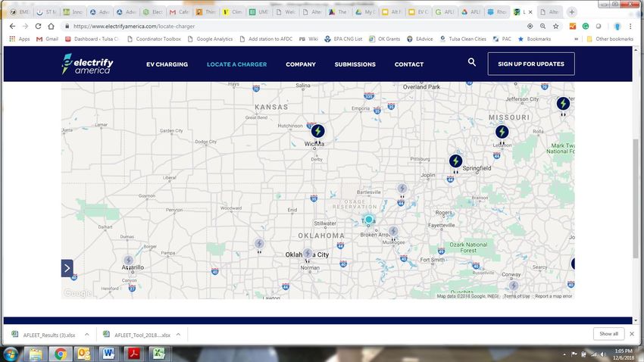This screenshot has height=362, width=644.
Task: Select the faded charger marker west of Oklahoma City
Action: (x=259, y=244)
